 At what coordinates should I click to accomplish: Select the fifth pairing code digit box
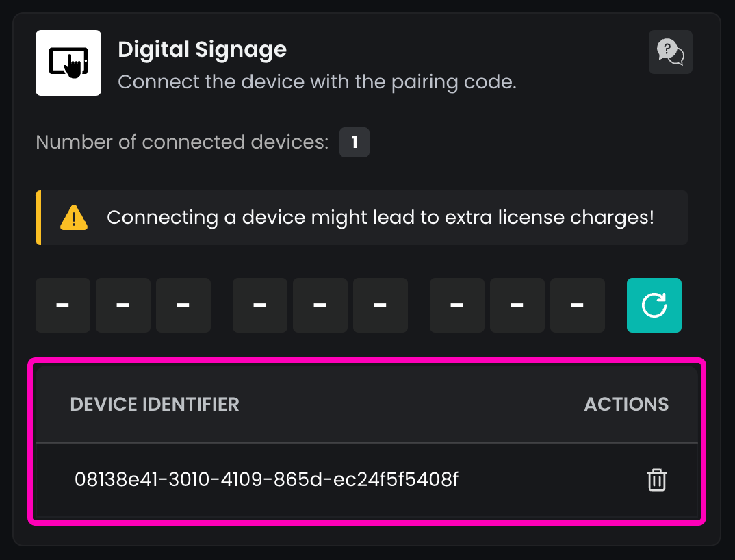click(x=320, y=305)
